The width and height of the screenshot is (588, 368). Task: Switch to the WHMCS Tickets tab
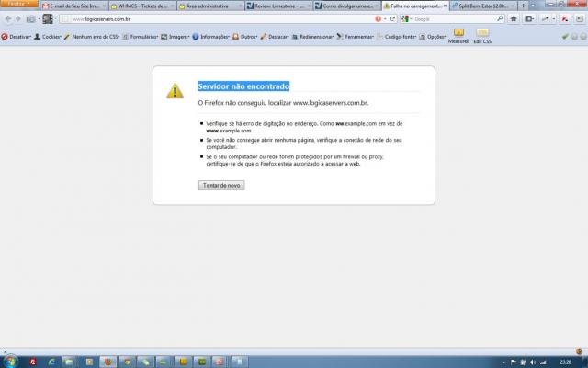tap(142, 6)
